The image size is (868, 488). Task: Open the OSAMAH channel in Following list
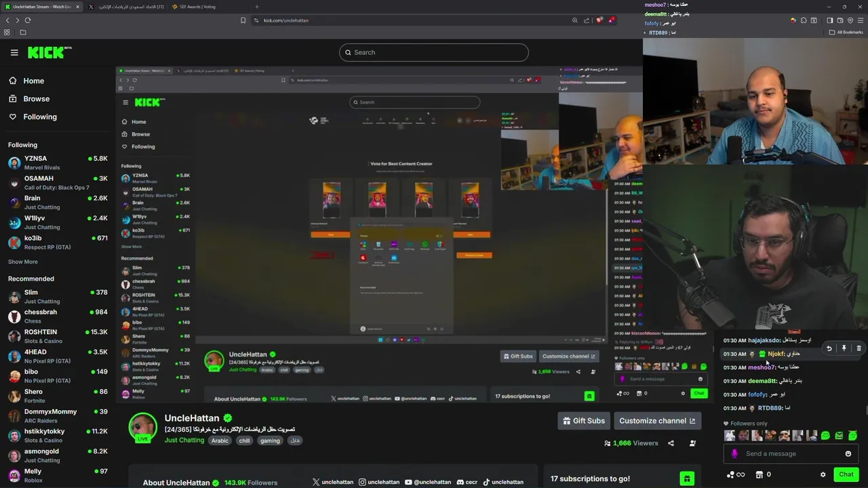click(x=58, y=182)
